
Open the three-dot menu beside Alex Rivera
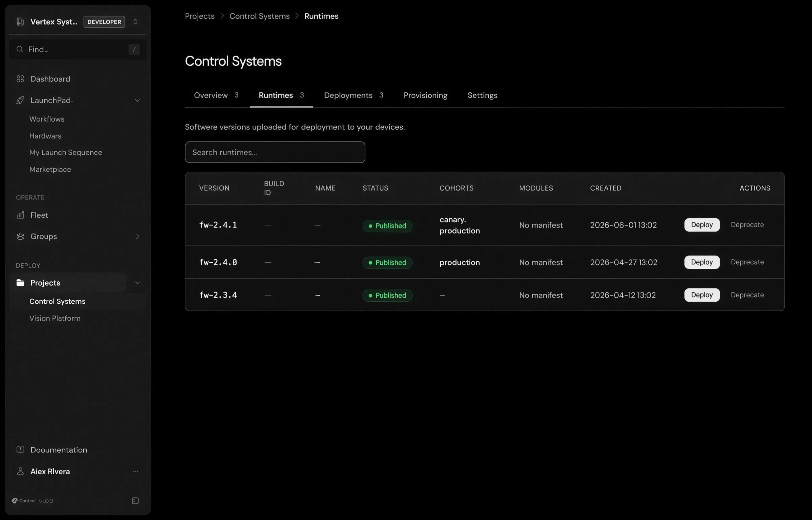coord(135,471)
